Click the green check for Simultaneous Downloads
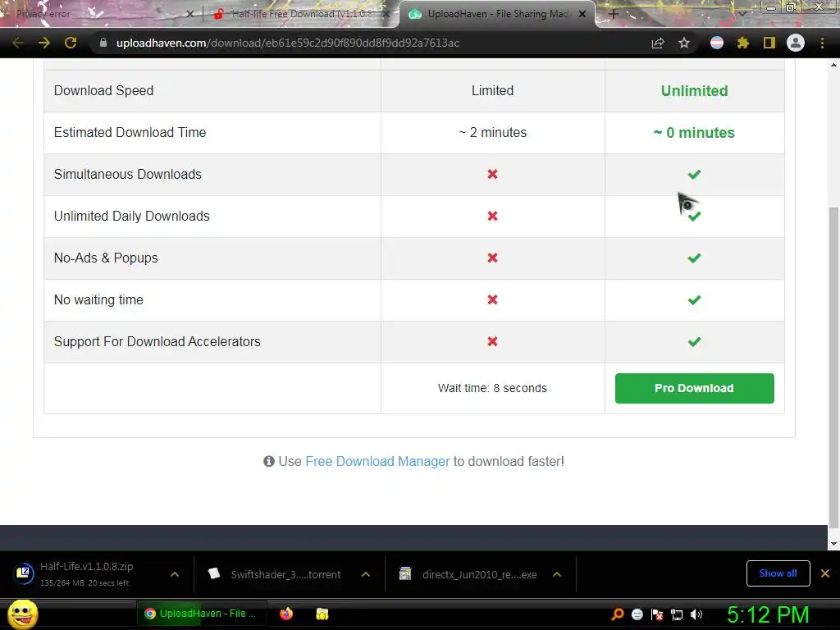This screenshot has width=840, height=630. pos(694,174)
